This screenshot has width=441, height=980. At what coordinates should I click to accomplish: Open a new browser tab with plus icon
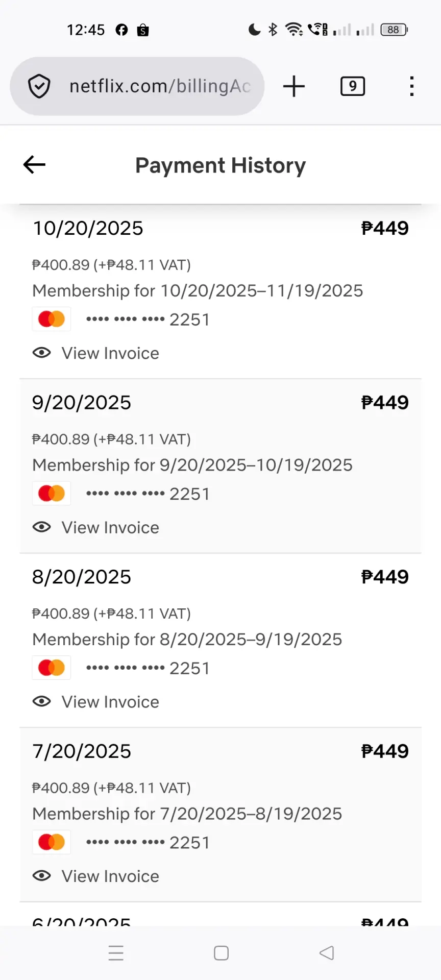tap(294, 86)
